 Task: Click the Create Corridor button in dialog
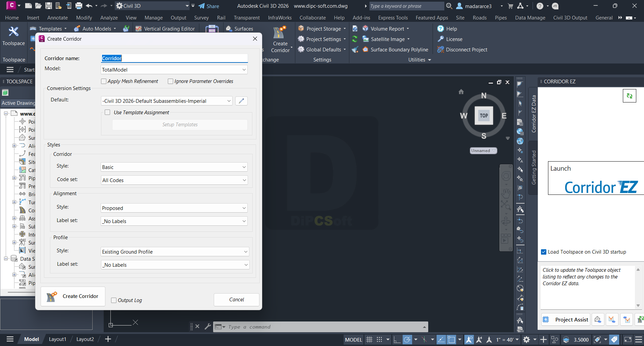coord(73,296)
